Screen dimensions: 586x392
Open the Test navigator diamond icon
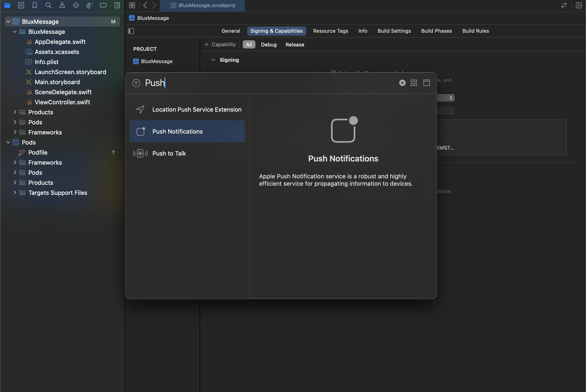click(x=76, y=5)
